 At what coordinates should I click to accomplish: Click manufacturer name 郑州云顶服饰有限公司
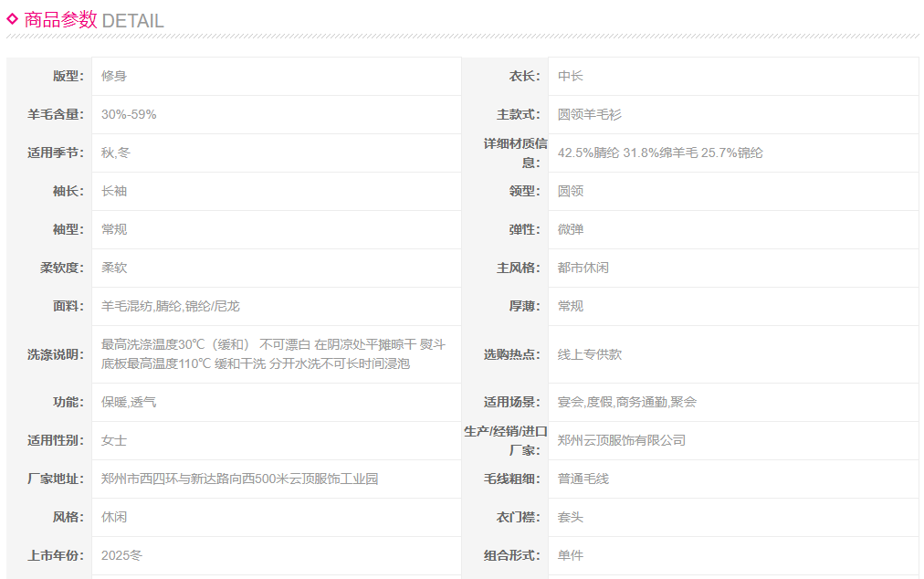622,441
